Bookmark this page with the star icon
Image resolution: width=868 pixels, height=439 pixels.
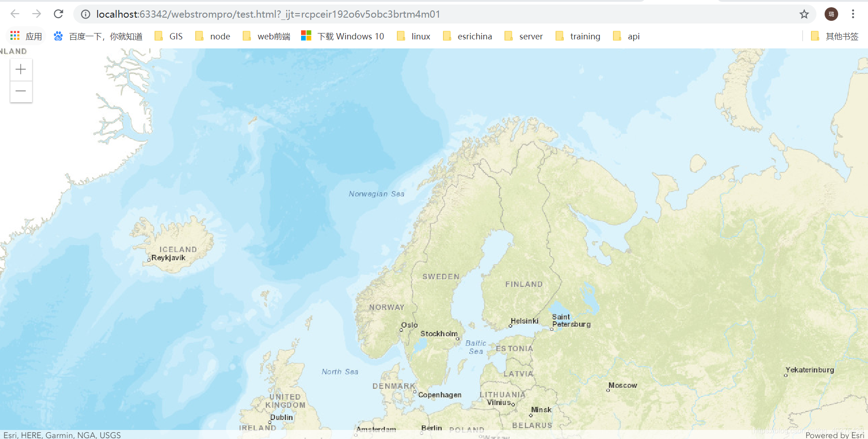point(804,14)
